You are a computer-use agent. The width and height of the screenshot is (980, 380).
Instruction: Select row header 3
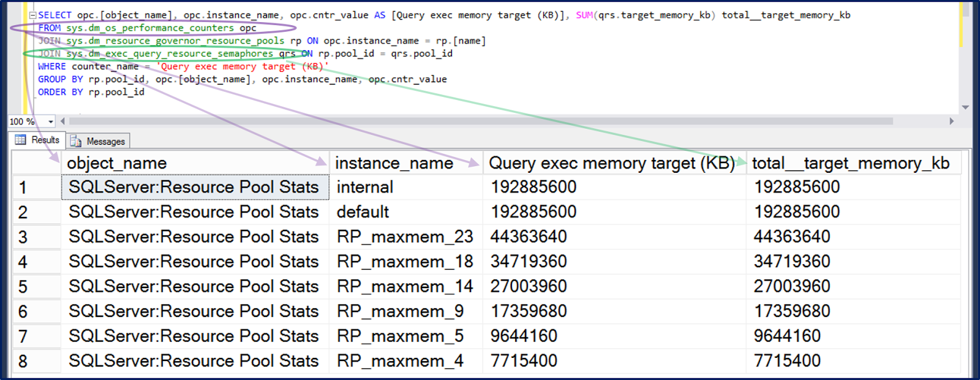[37, 237]
